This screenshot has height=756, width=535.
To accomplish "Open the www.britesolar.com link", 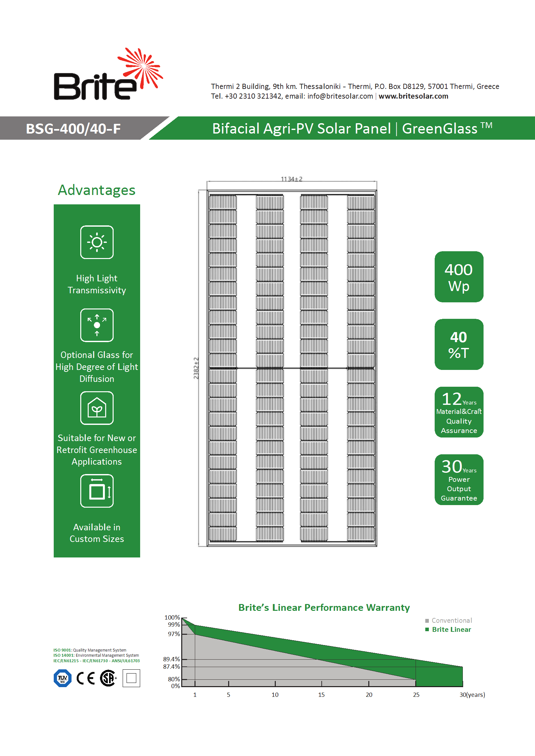I will (413, 96).
